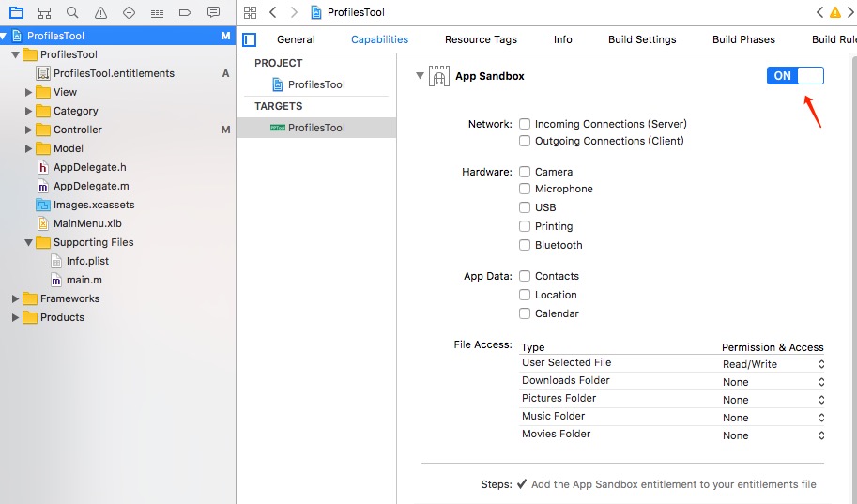Enable Incoming Connections (Server) checkbox
Image resolution: width=857 pixels, height=504 pixels.
click(x=525, y=124)
